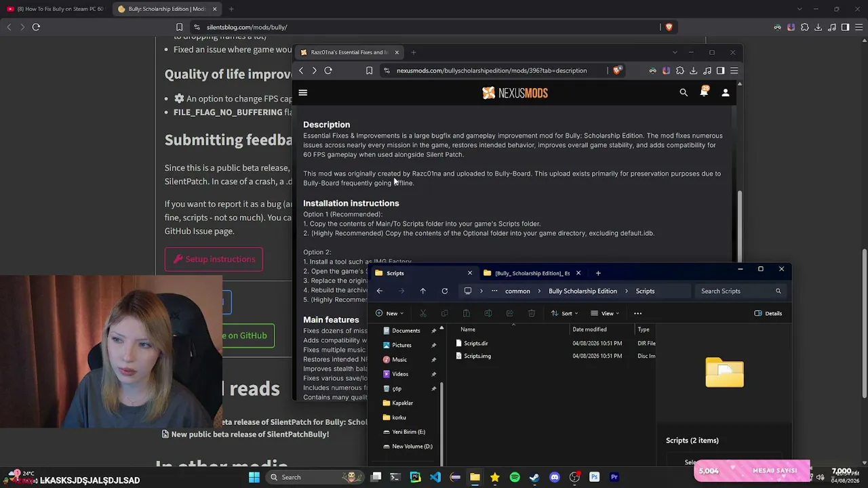Open Brave Shields on the silentsblog window
Viewport: 868px width, 488px height.
point(669,27)
